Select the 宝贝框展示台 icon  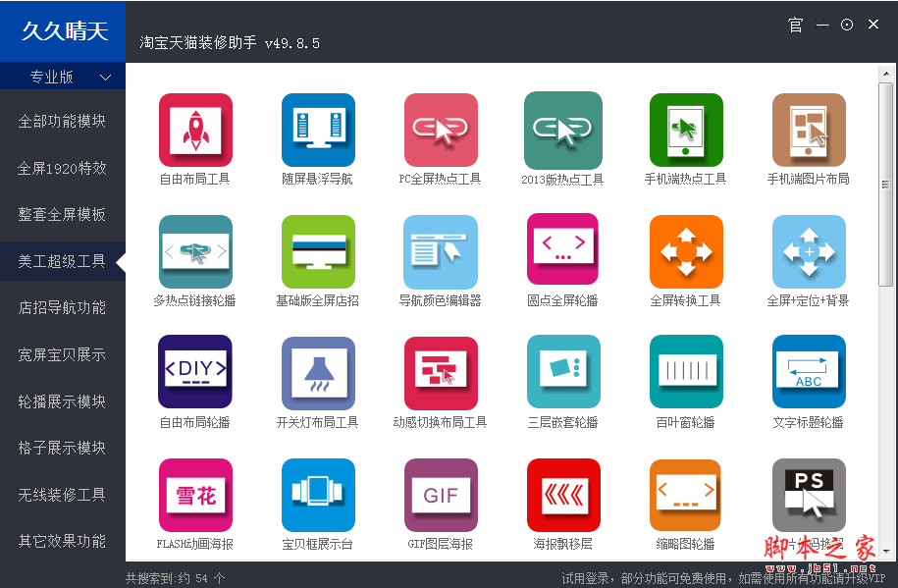pos(318,495)
